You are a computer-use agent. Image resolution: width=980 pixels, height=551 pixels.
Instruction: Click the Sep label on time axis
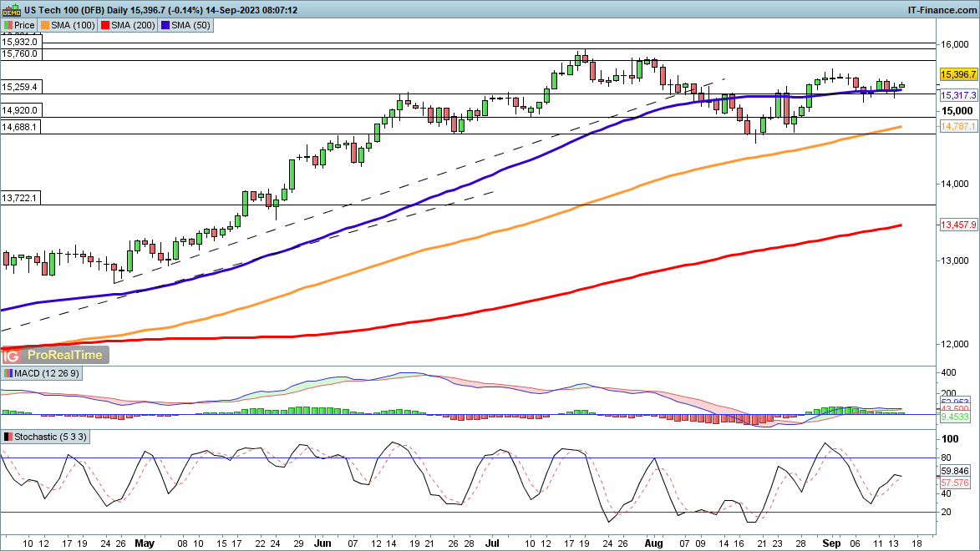[831, 543]
